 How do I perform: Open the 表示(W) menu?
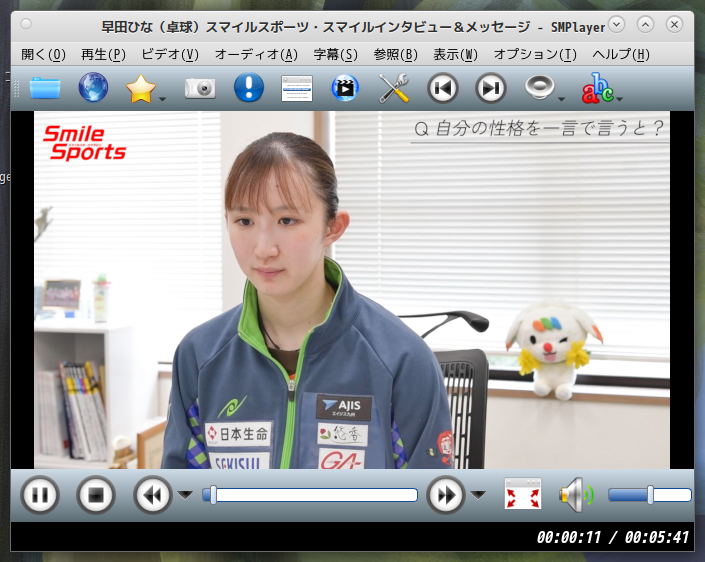(455, 54)
